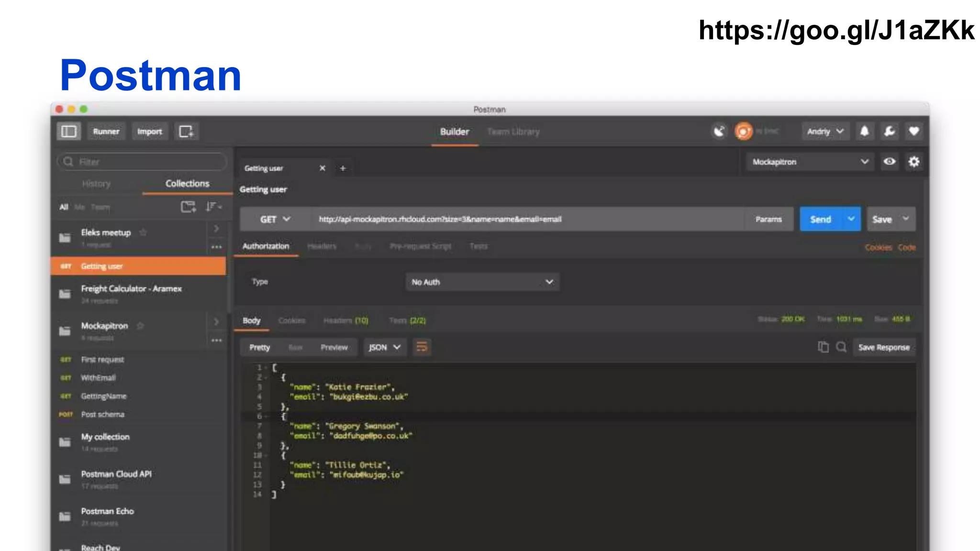This screenshot has height=551, width=980.
Task: Click the heart icon in header
Action: coord(914,131)
